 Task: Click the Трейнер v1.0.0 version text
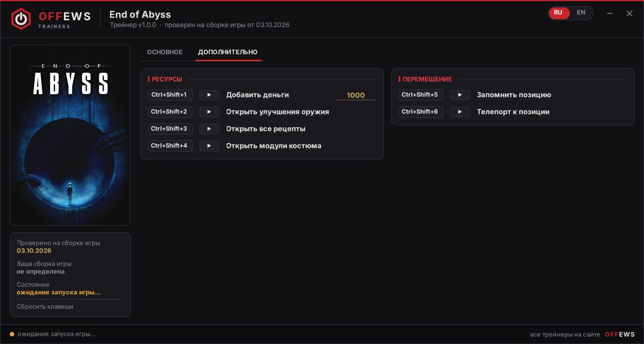(x=133, y=25)
